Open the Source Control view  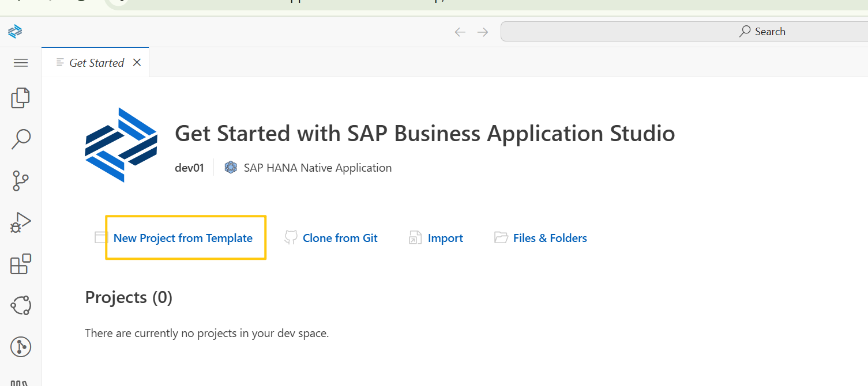click(21, 181)
